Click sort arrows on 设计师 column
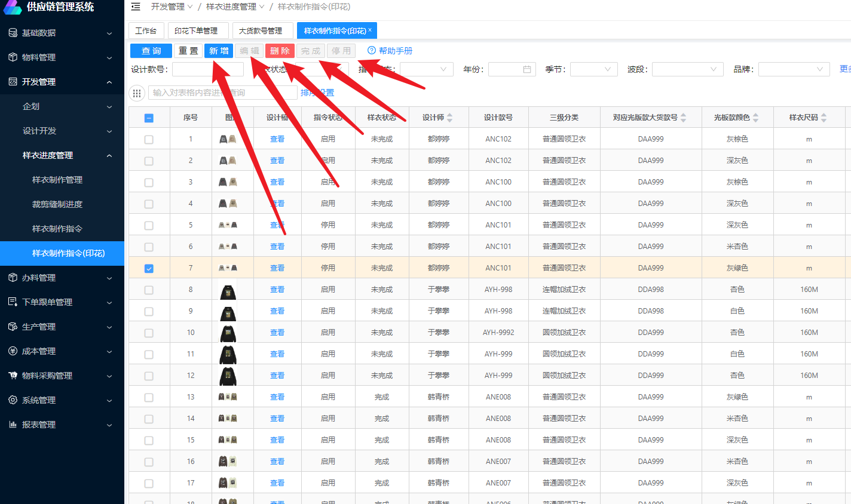This screenshot has width=851, height=504. click(x=450, y=118)
